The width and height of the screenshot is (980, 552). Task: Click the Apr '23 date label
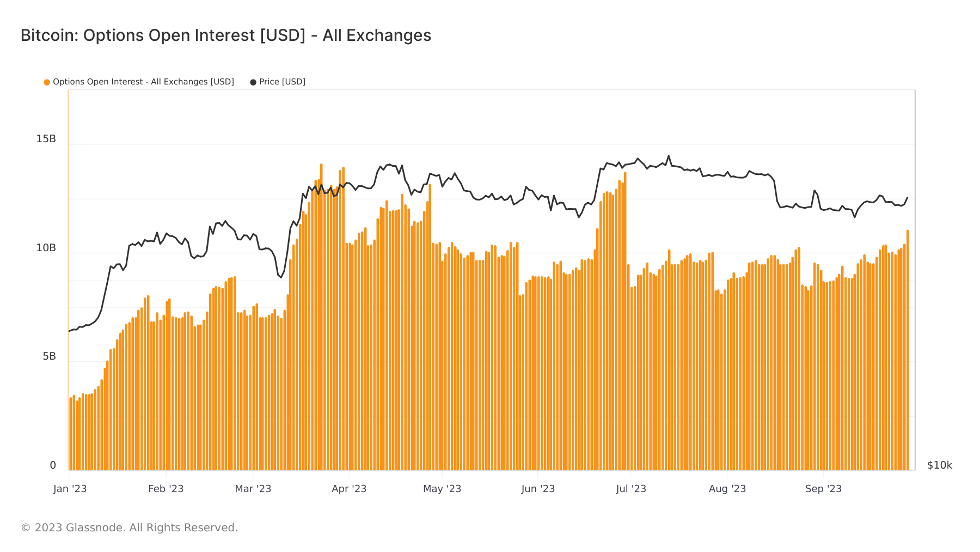click(x=349, y=489)
